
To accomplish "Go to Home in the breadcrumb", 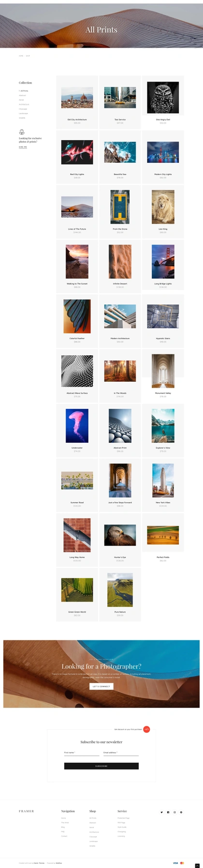I will pyautogui.click(x=21, y=56).
